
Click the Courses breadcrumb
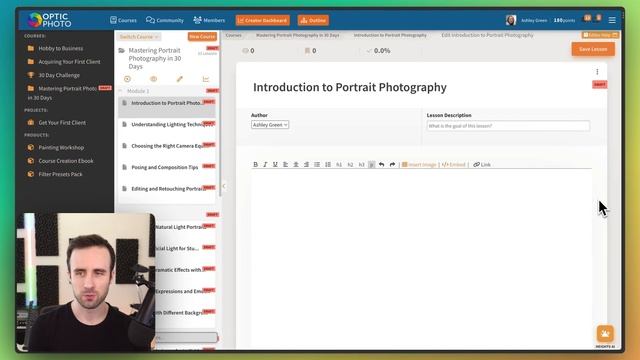pos(233,36)
